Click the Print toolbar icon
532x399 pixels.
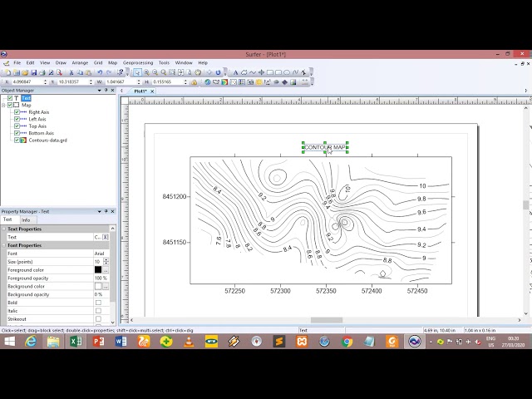(42, 72)
